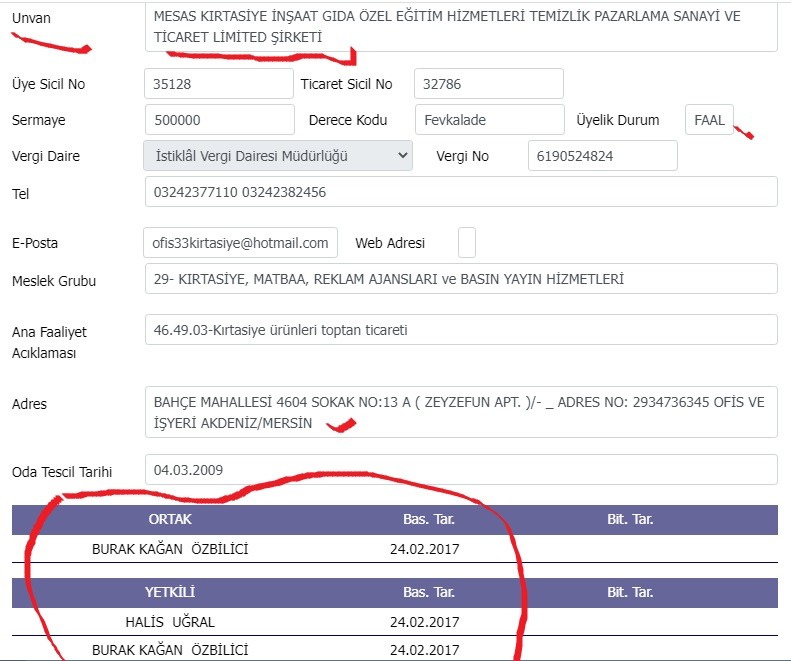Screen dimensions: 791x661
Task: Click Bit. Tar. header in ORTAK table
Action: (x=630, y=519)
